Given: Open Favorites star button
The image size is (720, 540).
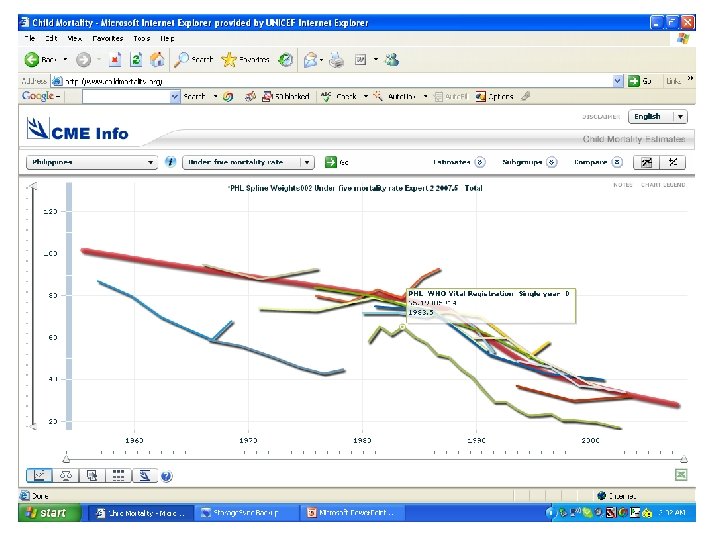Looking at the screenshot, I should pyautogui.click(x=245, y=60).
